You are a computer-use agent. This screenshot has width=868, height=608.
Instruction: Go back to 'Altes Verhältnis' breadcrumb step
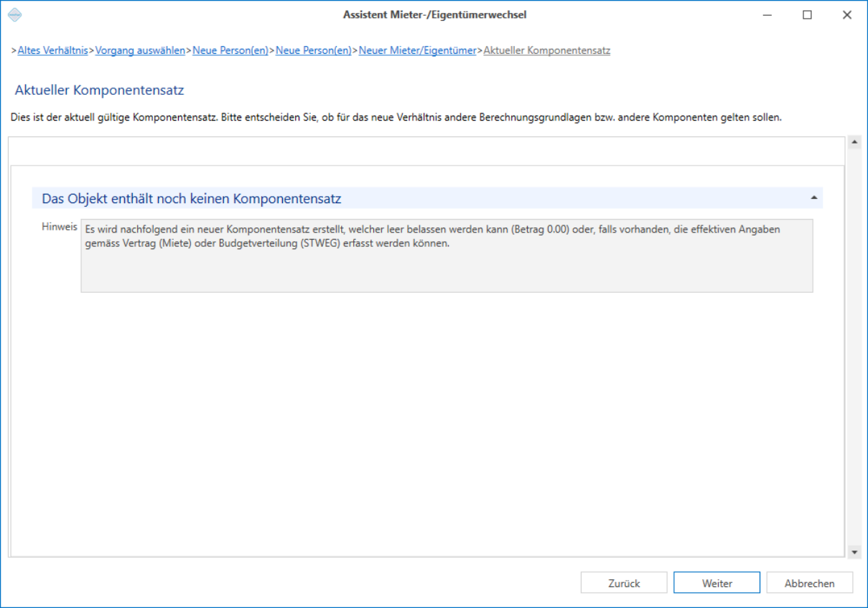point(52,51)
